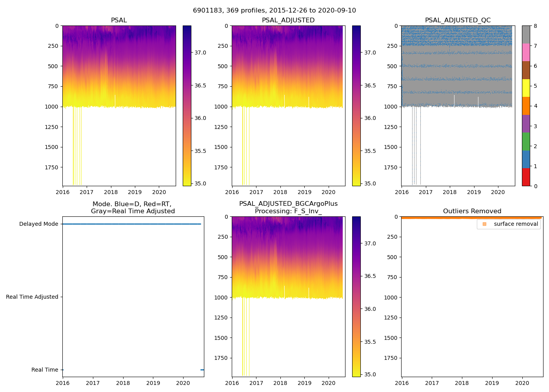Screen dimensions: 549x392
Task: Pick the gray swatch atop QC colorbar
Action: (526, 34)
